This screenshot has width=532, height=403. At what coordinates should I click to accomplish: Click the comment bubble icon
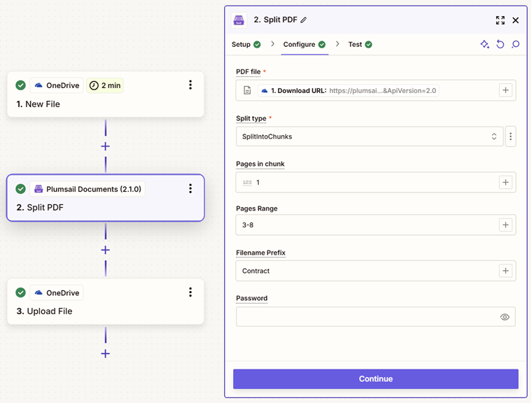click(515, 44)
